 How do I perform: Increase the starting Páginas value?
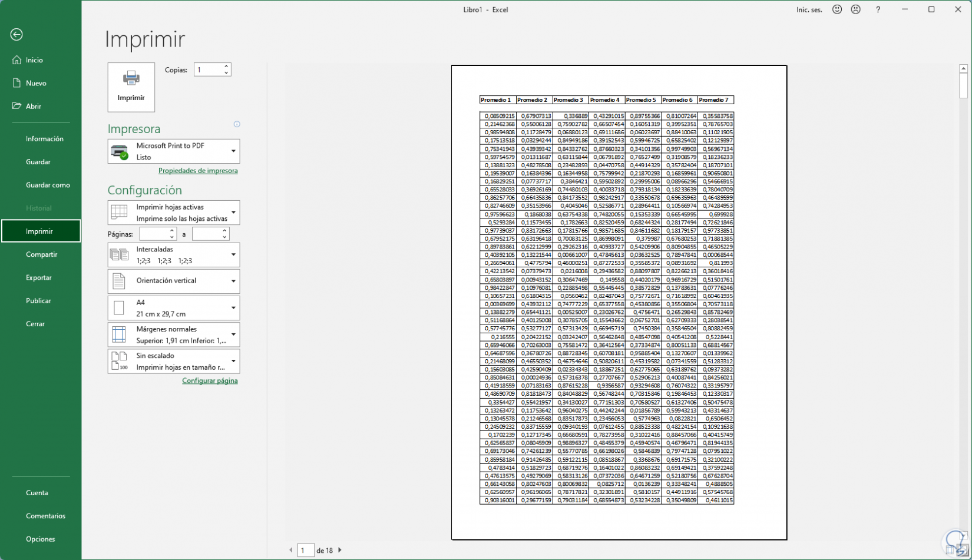point(172,231)
